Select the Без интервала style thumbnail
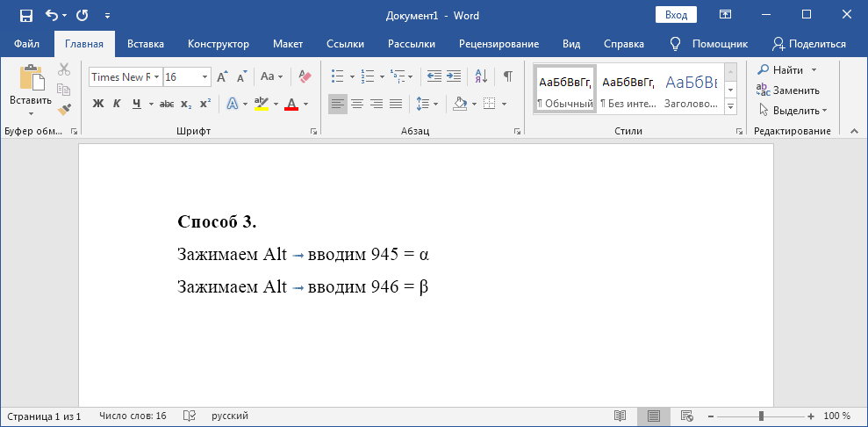This screenshot has width=868, height=427. [x=628, y=90]
